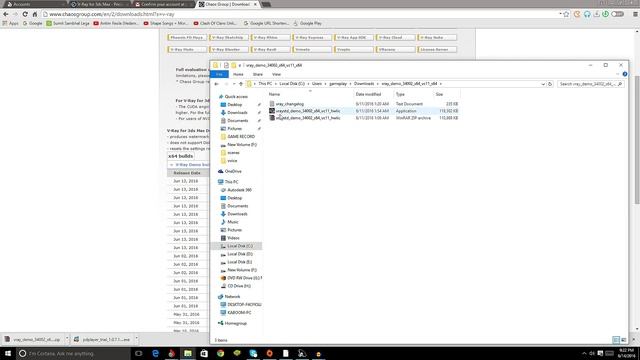Open the Google Play bookmark
The image size is (640, 360).
coord(308,24)
